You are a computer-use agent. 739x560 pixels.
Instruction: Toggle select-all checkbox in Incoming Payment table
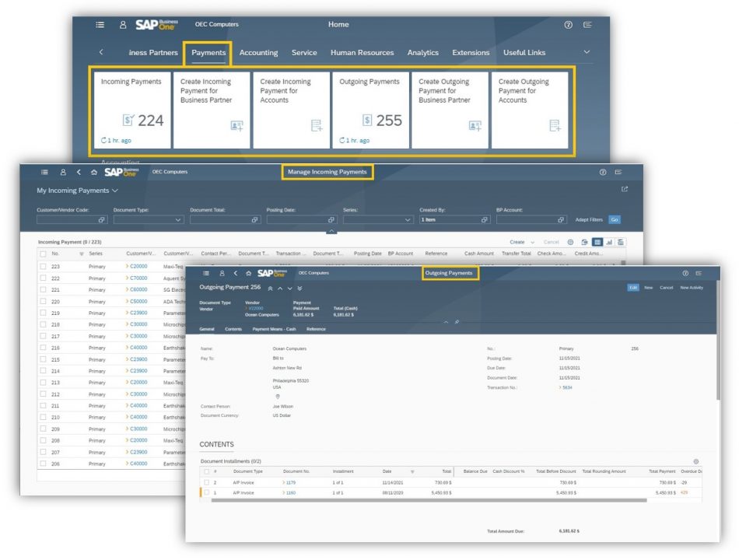[x=43, y=254]
